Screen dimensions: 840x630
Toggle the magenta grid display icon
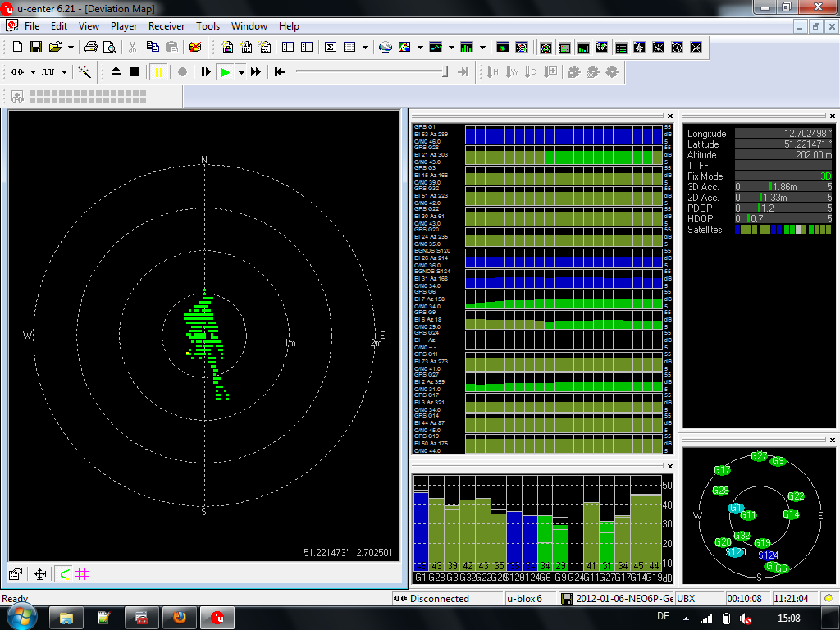tap(82, 574)
